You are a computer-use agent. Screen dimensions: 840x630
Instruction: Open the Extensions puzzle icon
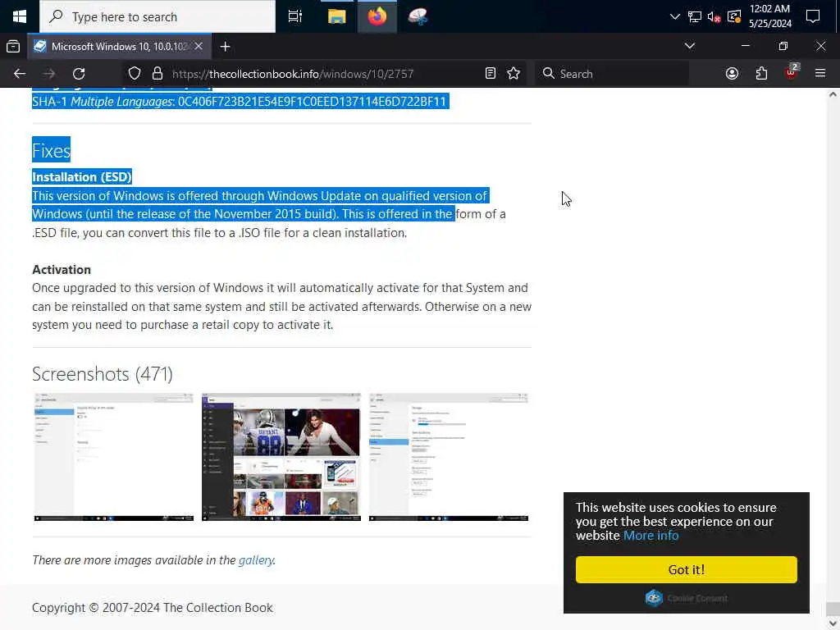click(x=761, y=73)
